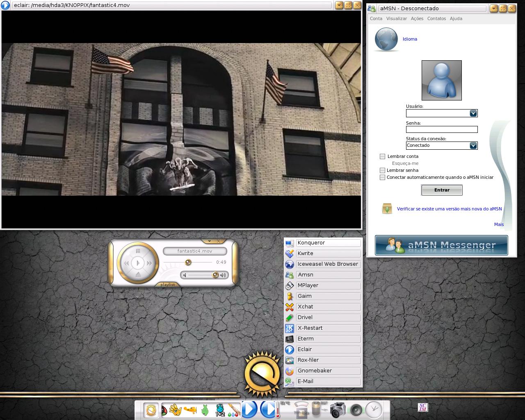Screen dimensions: 525x420
Task: Launch Konqueror from the application menu
Action: [x=323, y=243]
